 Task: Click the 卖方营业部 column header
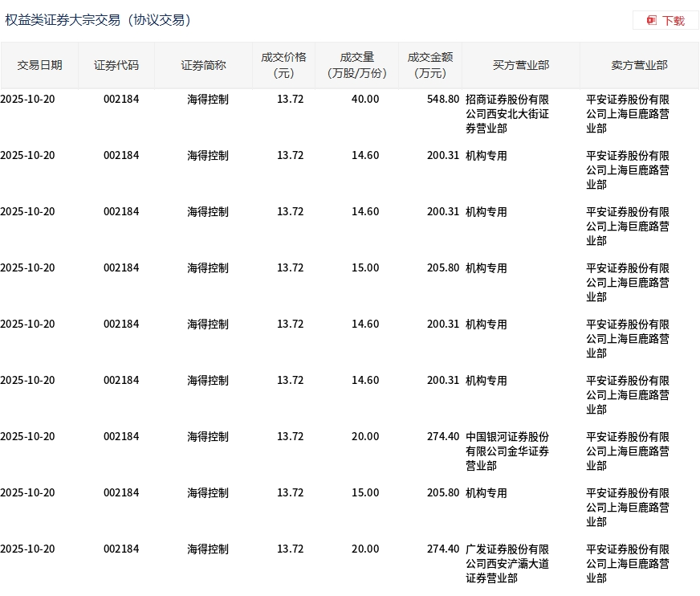pyautogui.click(x=639, y=65)
